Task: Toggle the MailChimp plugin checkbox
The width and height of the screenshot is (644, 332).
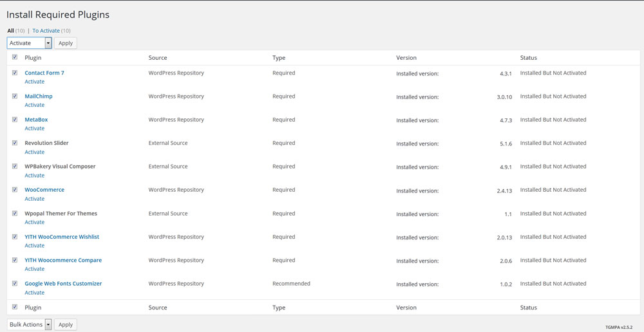Action: [15, 96]
